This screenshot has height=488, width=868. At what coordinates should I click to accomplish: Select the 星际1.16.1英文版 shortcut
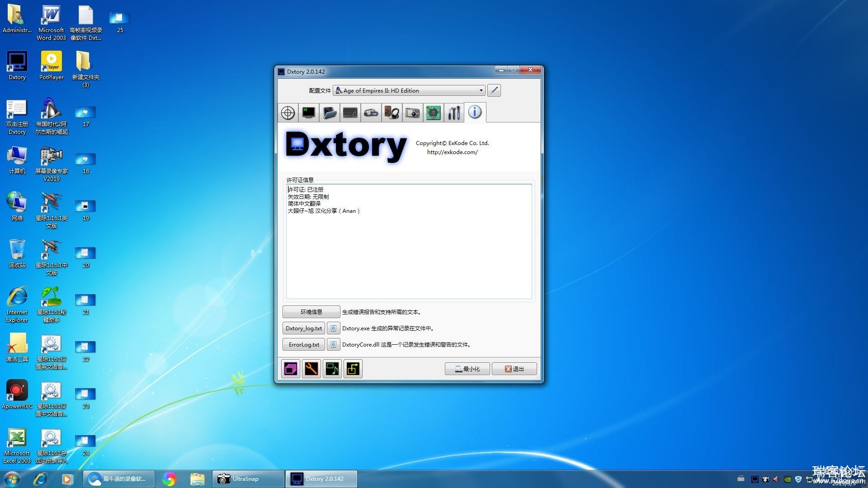click(52, 210)
